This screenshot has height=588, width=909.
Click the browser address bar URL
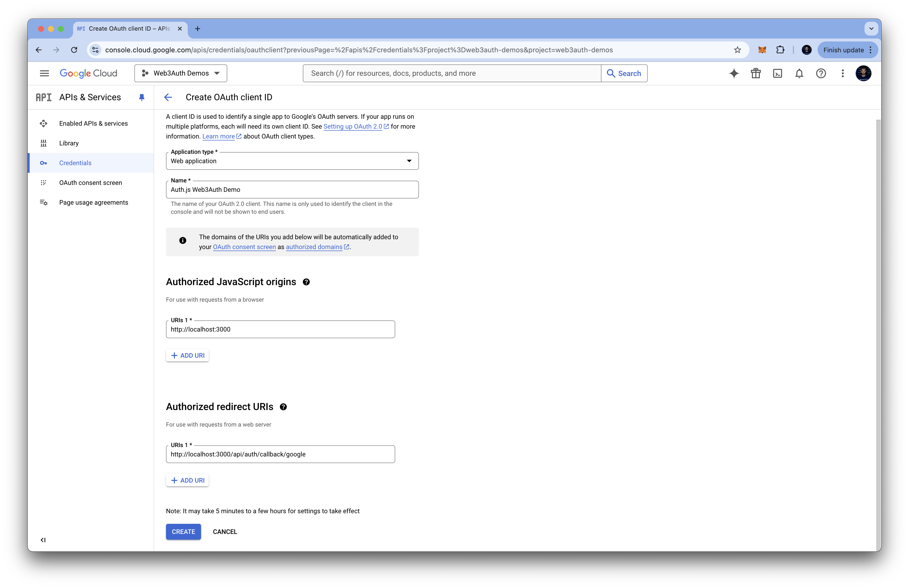[359, 50]
